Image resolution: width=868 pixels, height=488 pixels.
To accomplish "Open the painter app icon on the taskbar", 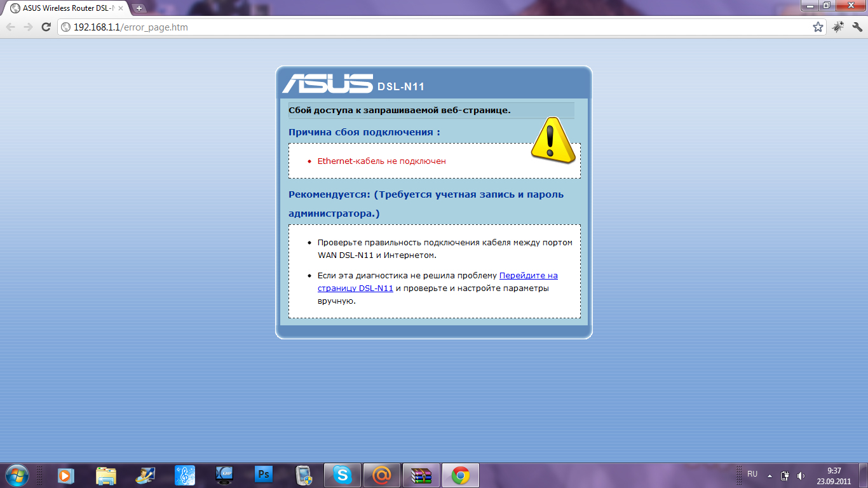I will (146, 475).
